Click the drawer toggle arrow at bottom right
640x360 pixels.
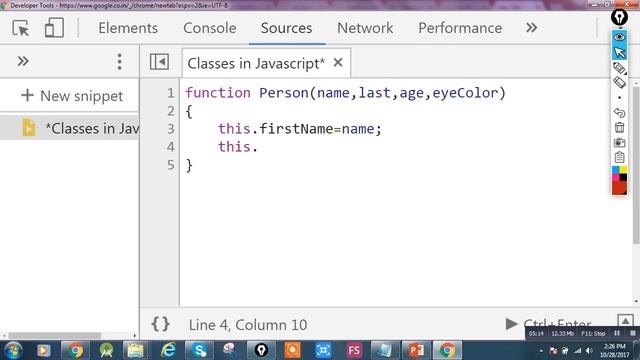click(x=625, y=320)
